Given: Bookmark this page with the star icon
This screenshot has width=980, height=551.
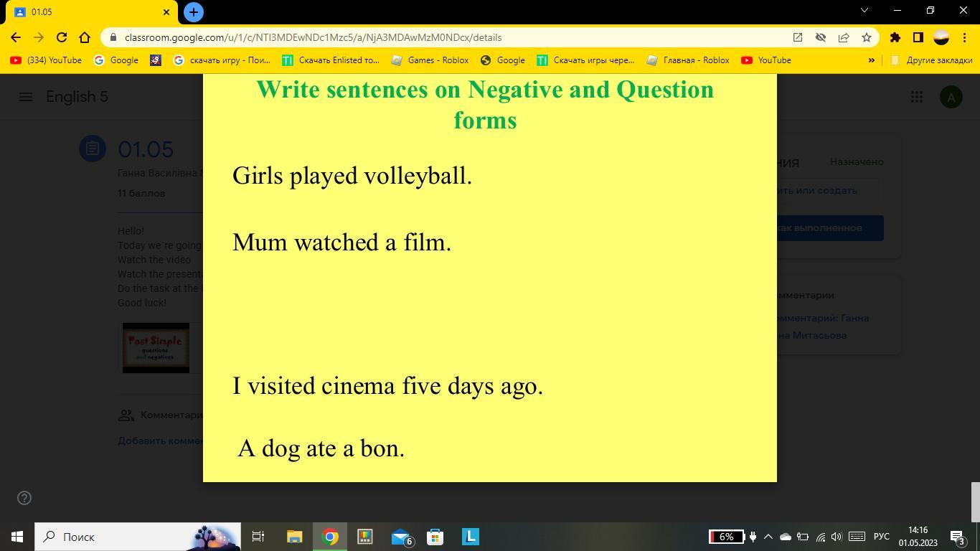Looking at the screenshot, I should tap(867, 37).
